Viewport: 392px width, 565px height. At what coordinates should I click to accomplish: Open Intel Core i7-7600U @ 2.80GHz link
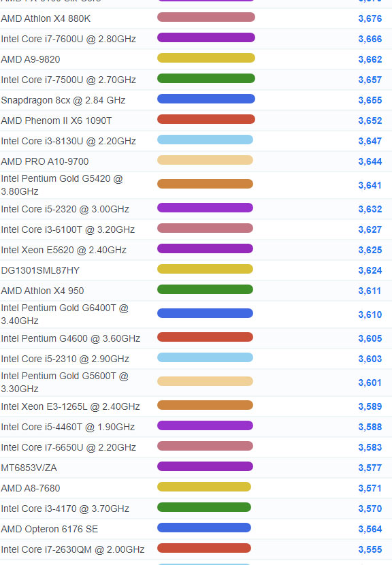69,39
